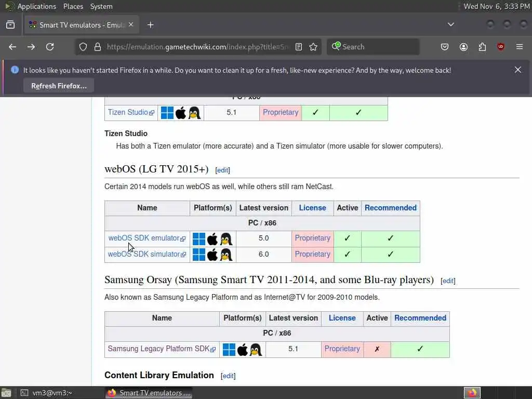Click Linux penguin in webOS SDK emulator row
532x399 pixels.
point(226,239)
